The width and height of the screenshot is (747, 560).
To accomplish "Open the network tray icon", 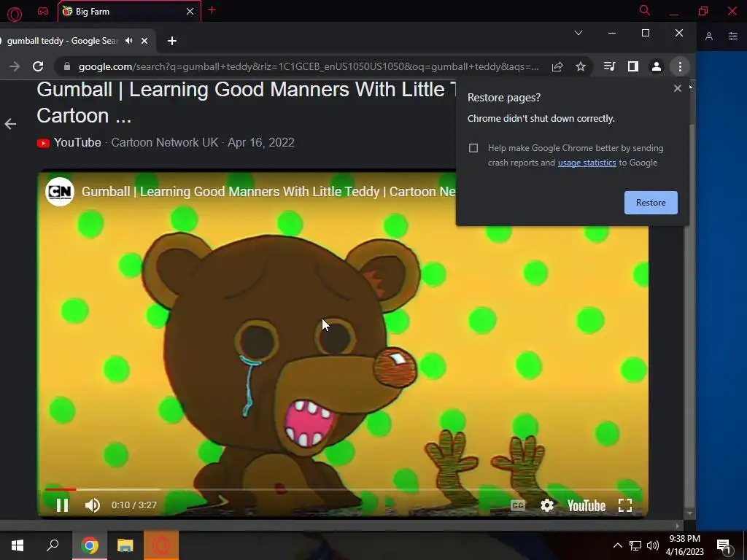I will [x=635, y=545].
